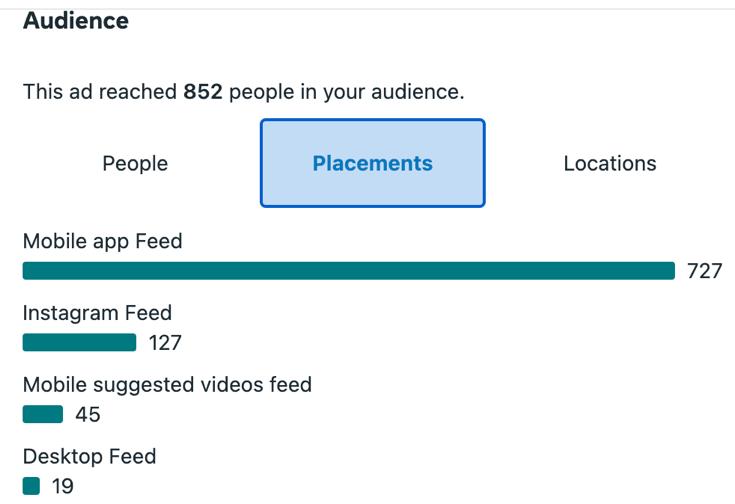Click the 19 value for Desktop Feed
The height and width of the screenshot is (504, 735).
61,486
